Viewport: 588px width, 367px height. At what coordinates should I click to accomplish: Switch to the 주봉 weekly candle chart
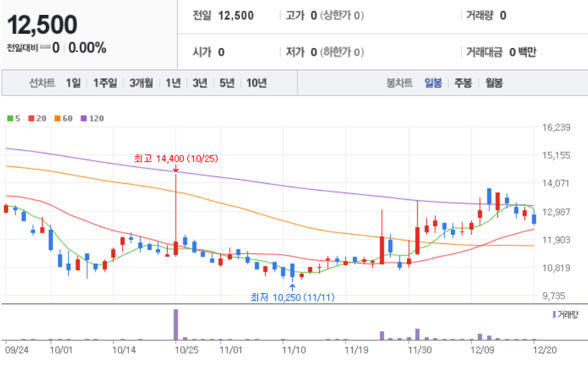[463, 83]
